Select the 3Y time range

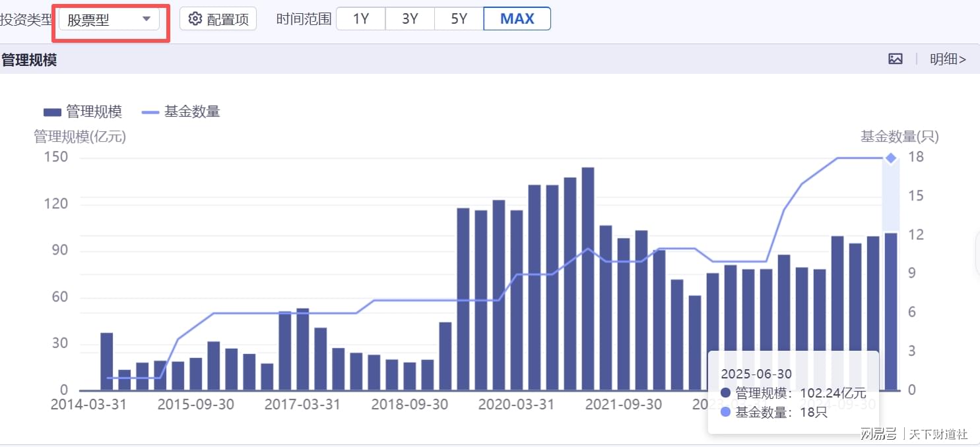point(410,19)
